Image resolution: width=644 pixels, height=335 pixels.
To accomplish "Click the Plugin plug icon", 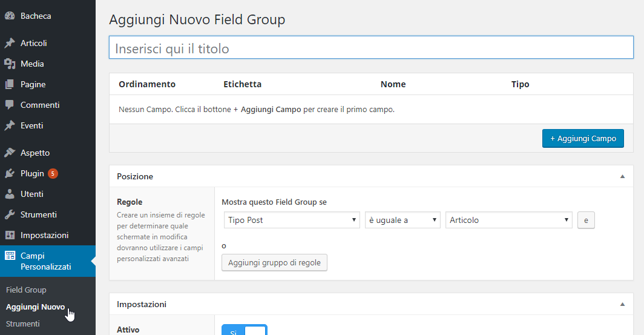I will point(10,173).
